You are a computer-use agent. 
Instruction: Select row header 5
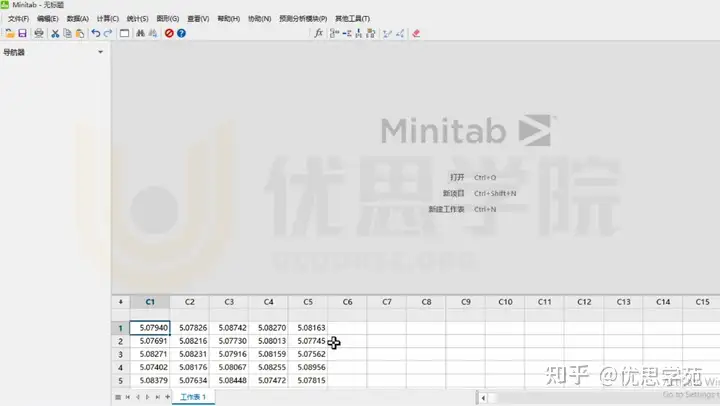(121, 381)
